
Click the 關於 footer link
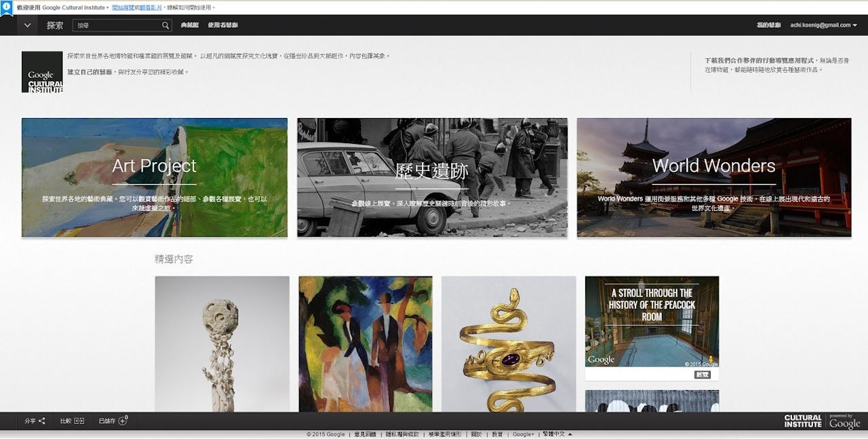pos(477,434)
